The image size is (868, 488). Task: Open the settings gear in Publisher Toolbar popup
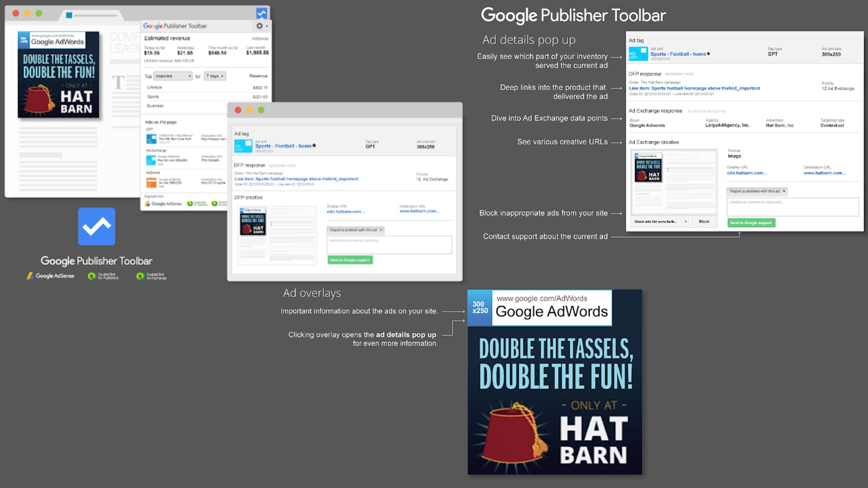pos(261,26)
